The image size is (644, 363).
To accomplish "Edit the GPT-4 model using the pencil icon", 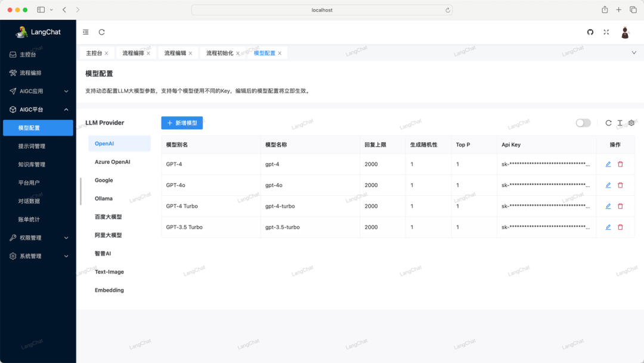I will tap(608, 164).
